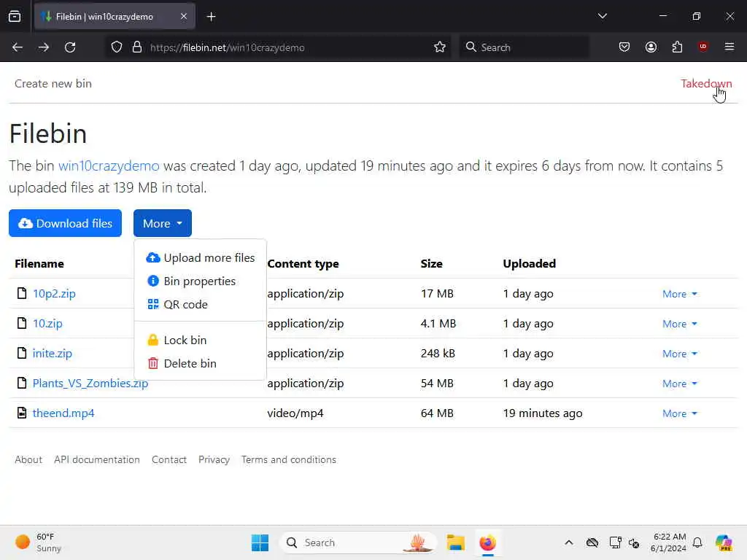Screen dimensions: 747x560
Task: Go back to the previous page
Action: [18, 47]
